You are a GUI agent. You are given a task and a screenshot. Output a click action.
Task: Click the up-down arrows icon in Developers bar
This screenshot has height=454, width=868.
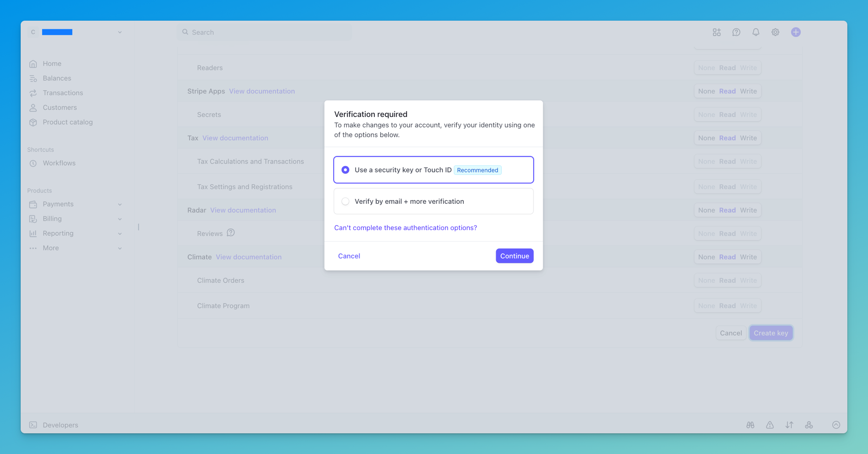pyautogui.click(x=789, y=425)
